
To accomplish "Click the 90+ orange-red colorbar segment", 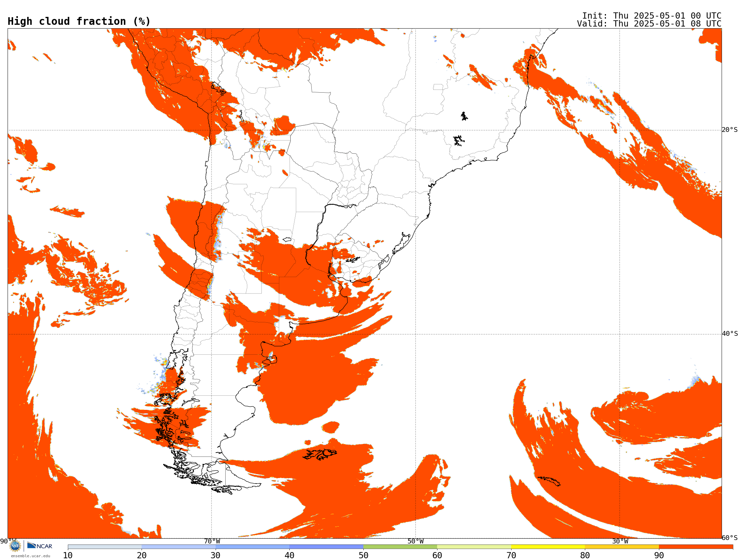I will [696, 547].
